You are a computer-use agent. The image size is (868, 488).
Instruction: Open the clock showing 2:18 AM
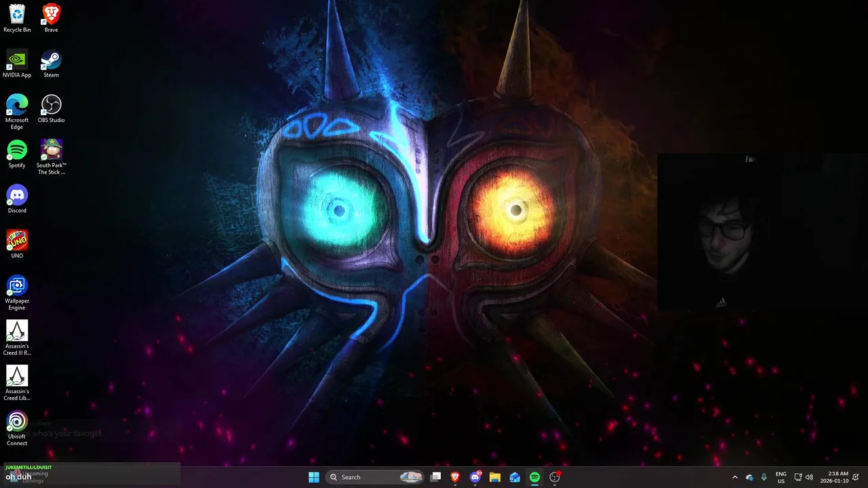[x=833, y=477]
